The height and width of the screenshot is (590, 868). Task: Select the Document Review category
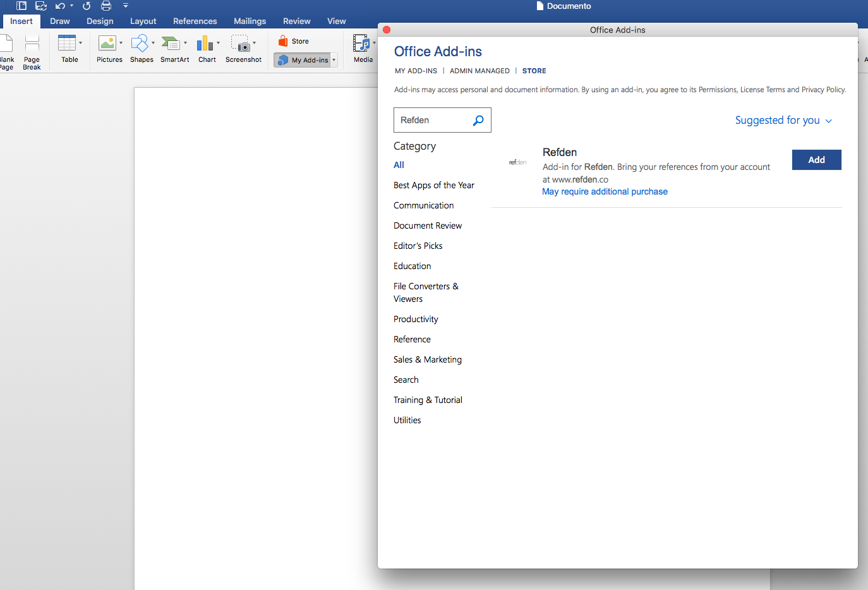point(428,226)
